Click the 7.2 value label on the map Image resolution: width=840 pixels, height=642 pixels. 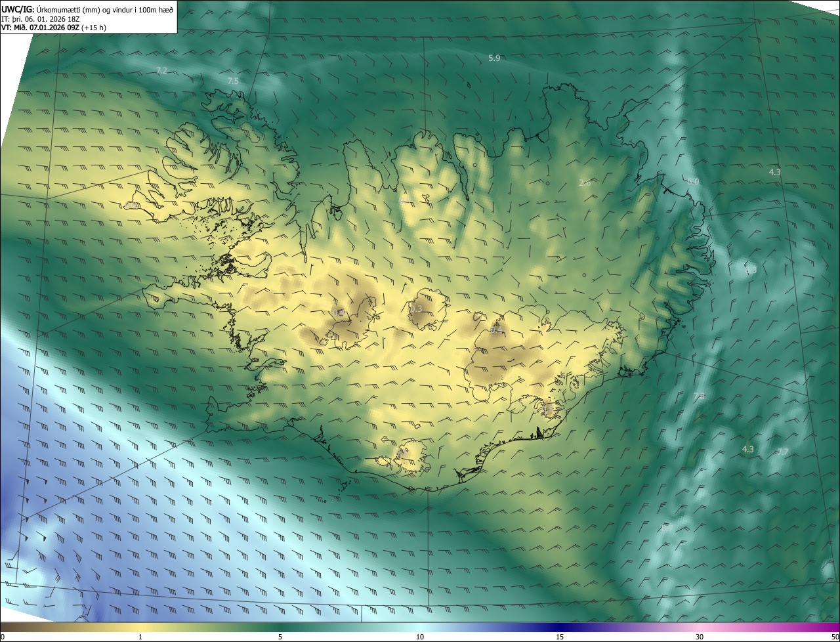click(x=161, y=70)
